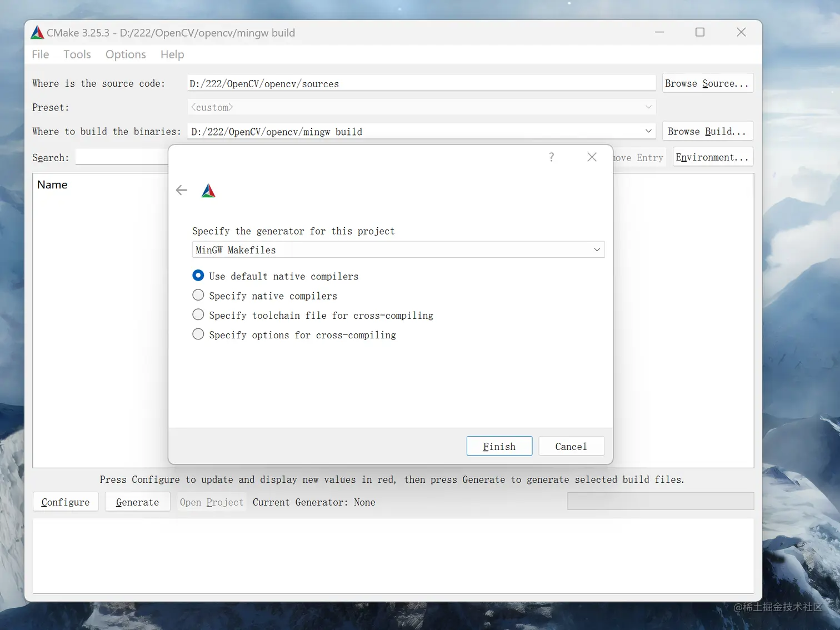
Task: Click 'Specify the generator for this project' label
Action: pyautogui.click(x=293, y=231)
